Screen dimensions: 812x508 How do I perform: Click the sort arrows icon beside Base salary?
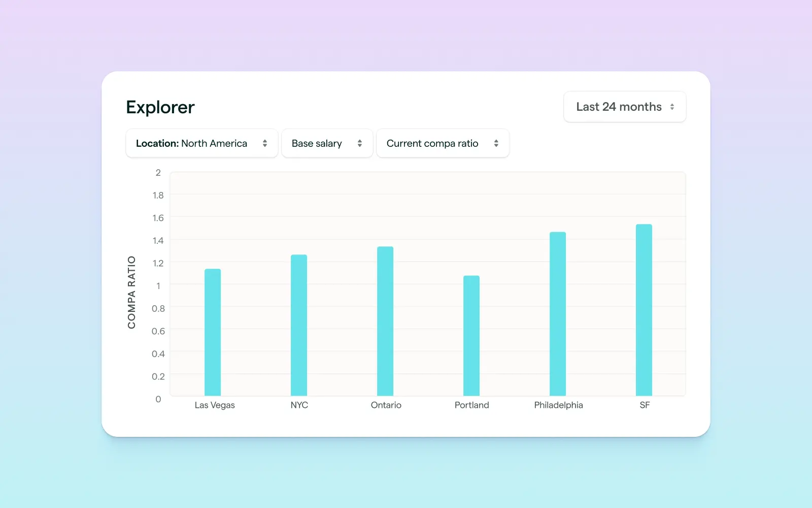click(x=360, y=143)
